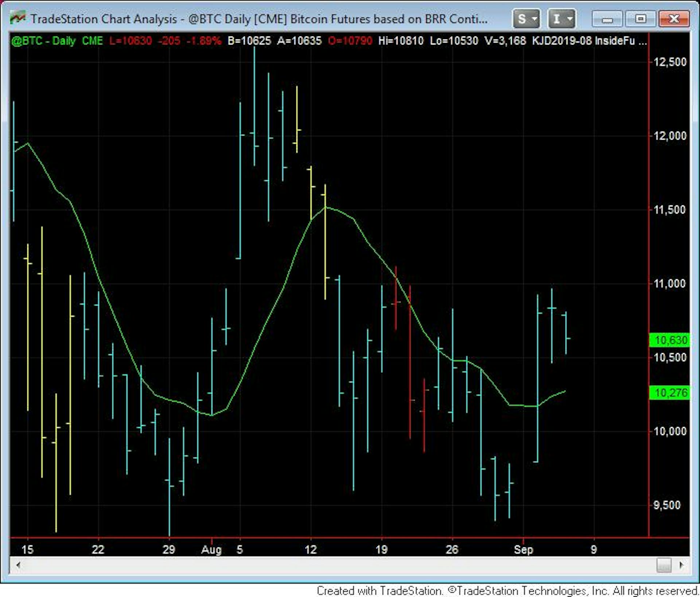Click the TradeStation chart icon in title bar
700x597 pixels.
[x=17, y=18]
